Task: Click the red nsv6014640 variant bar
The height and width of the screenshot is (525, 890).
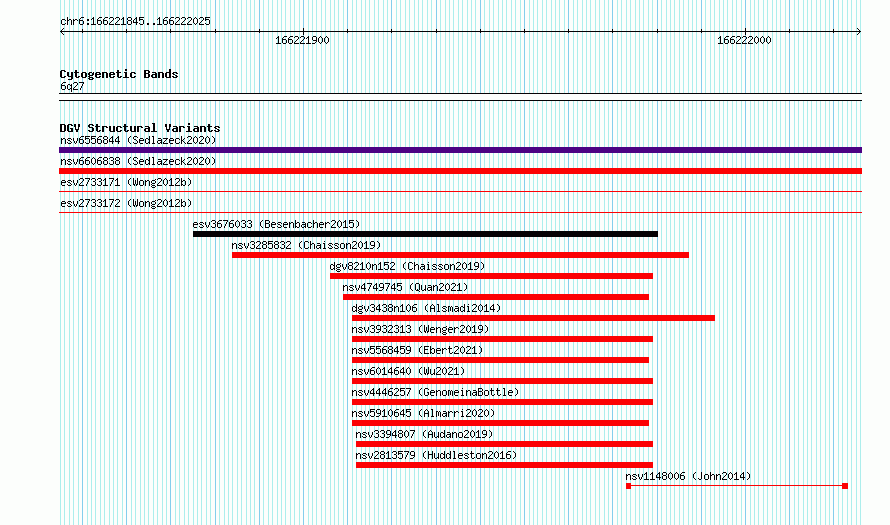Action: click(502, 381)
